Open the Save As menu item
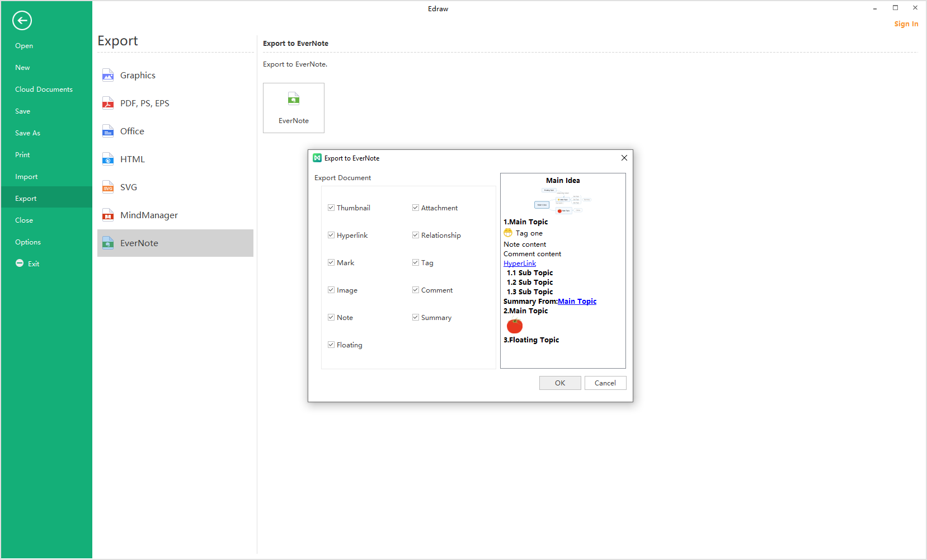 tap(28, 133)
